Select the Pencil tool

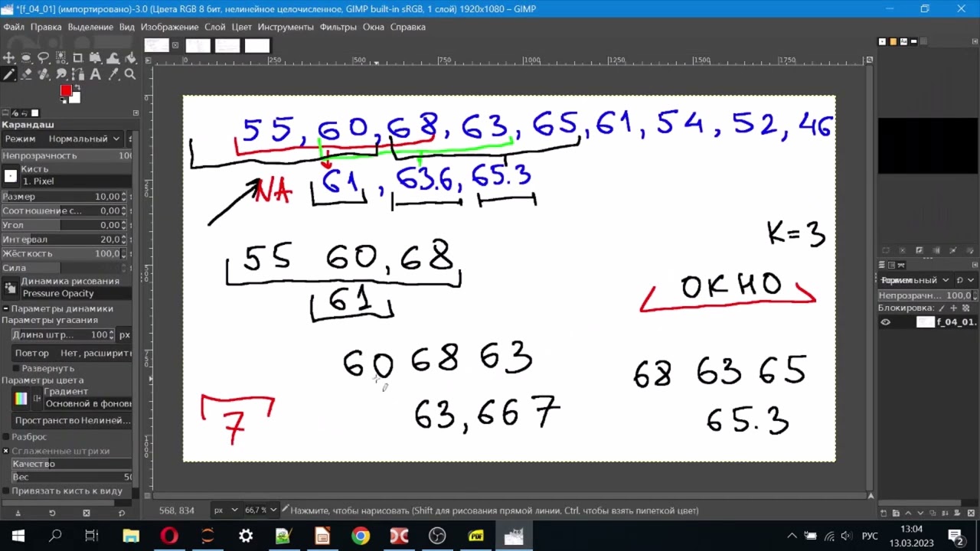8,74
